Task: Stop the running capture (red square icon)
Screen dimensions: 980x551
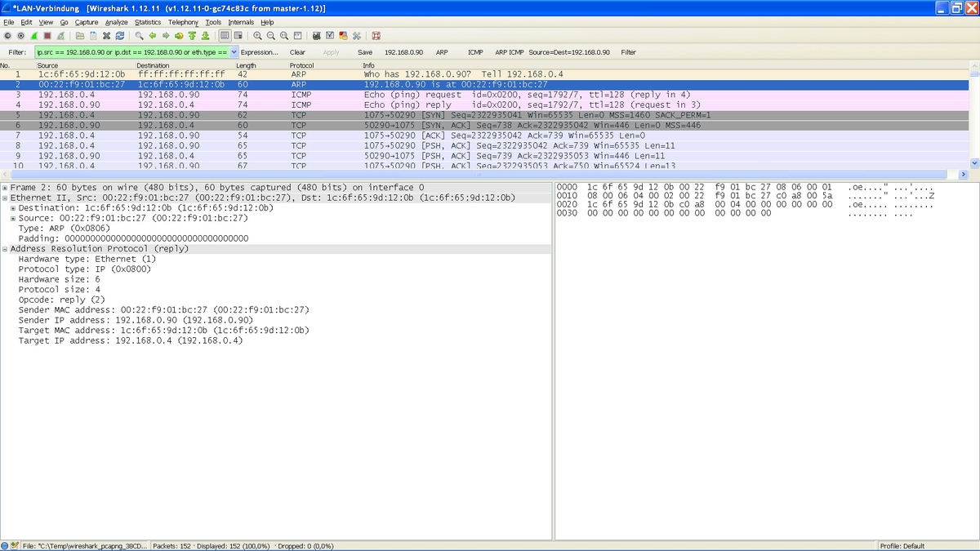Action: tap(47, 36)
